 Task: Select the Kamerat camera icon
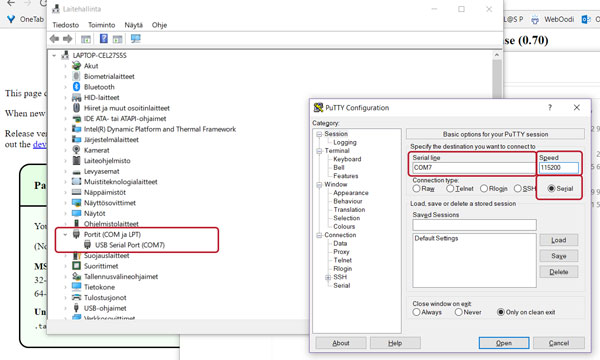[77, 150]
